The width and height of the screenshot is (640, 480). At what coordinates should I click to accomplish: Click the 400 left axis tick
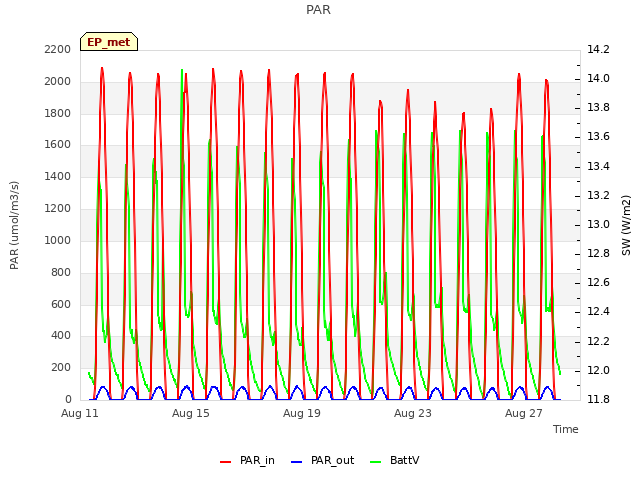(61, 336)
